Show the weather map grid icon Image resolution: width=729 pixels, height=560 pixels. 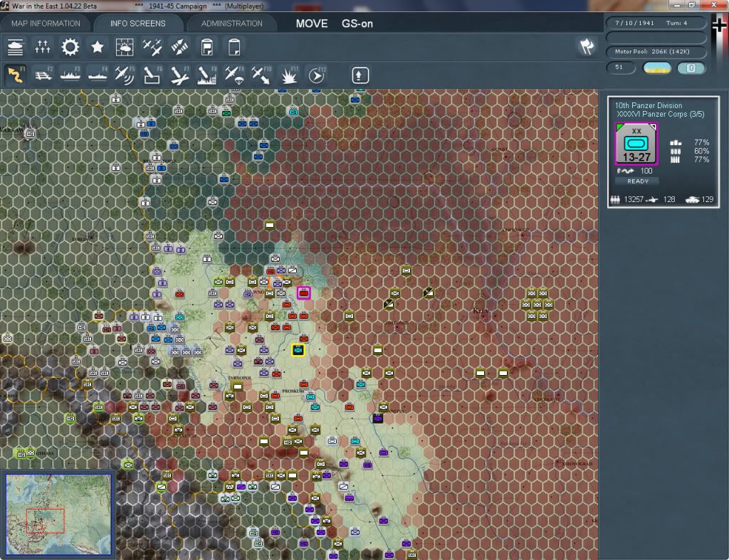(125, 47)
